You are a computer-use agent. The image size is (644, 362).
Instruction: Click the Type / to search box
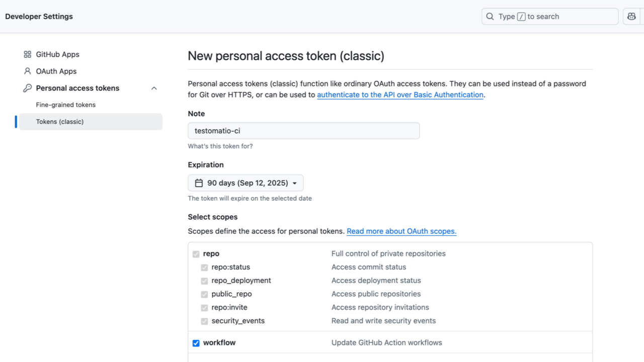(x=549, y=16)
